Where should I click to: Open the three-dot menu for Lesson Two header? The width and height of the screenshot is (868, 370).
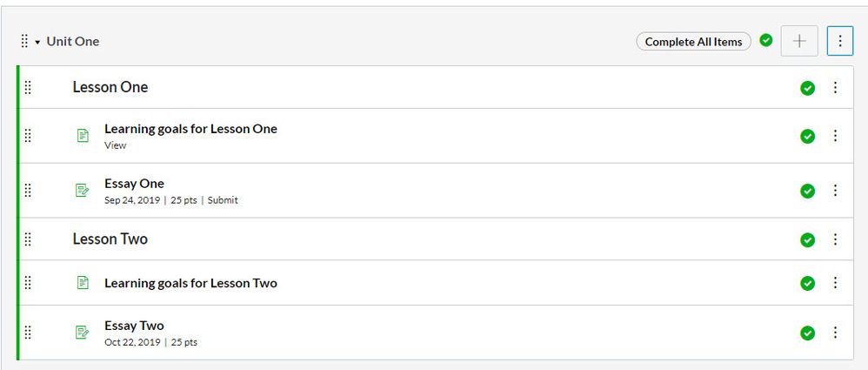point(835,239)
